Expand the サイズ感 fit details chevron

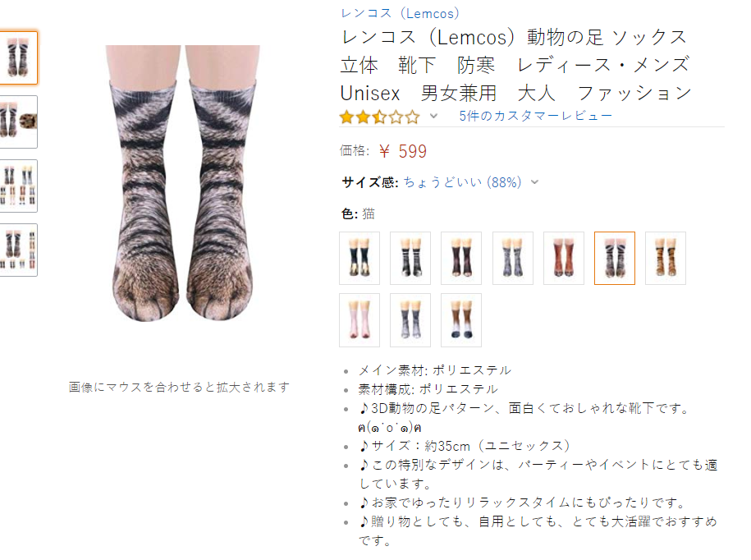pos(535,182)
